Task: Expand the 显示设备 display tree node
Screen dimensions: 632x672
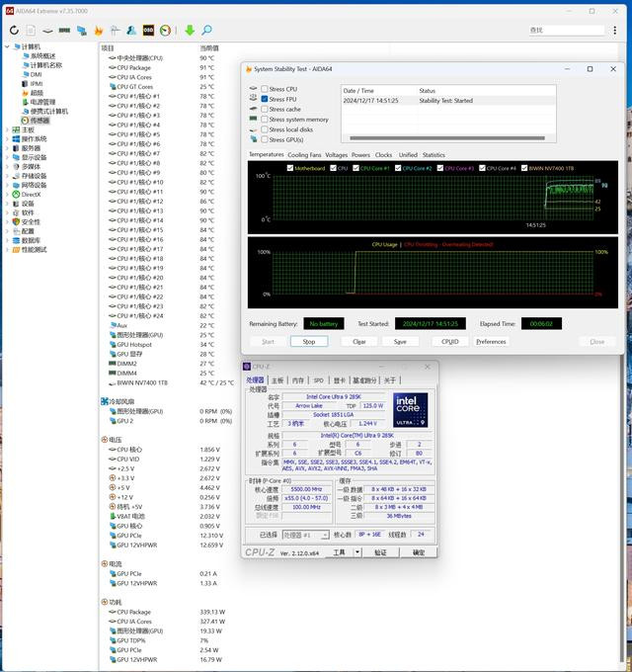Action: point(7,157)
